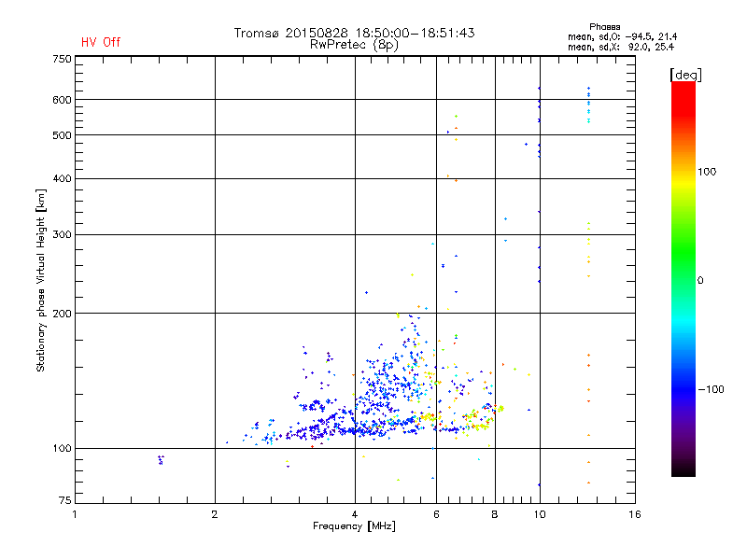Click the 'mean, sd,X: 92.0, 25.4' line
Image resolution: width=747 pixels, height=560 pixels.
pyautogui.click(x=621, y=48)
